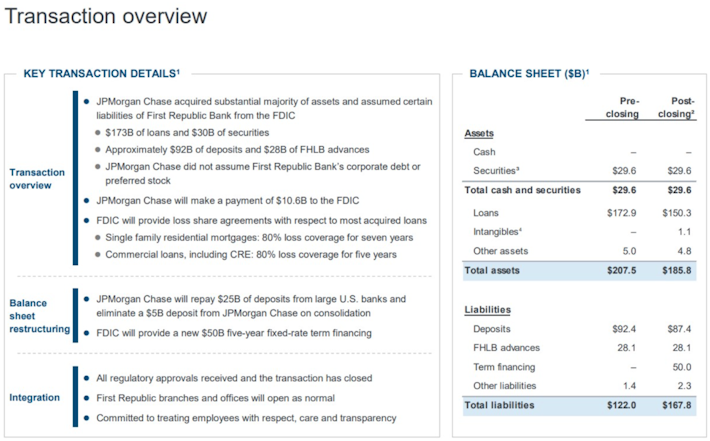The image size is (710, 441).
Task: Select pre-closing Other assets value 5.0
Action: [x=629, y=251]
